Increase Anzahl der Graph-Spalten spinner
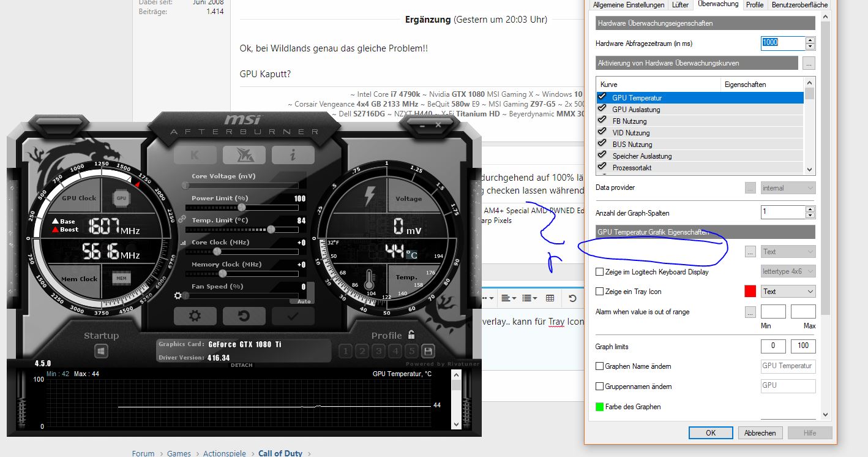868x457 pixels. coord(810,210)
